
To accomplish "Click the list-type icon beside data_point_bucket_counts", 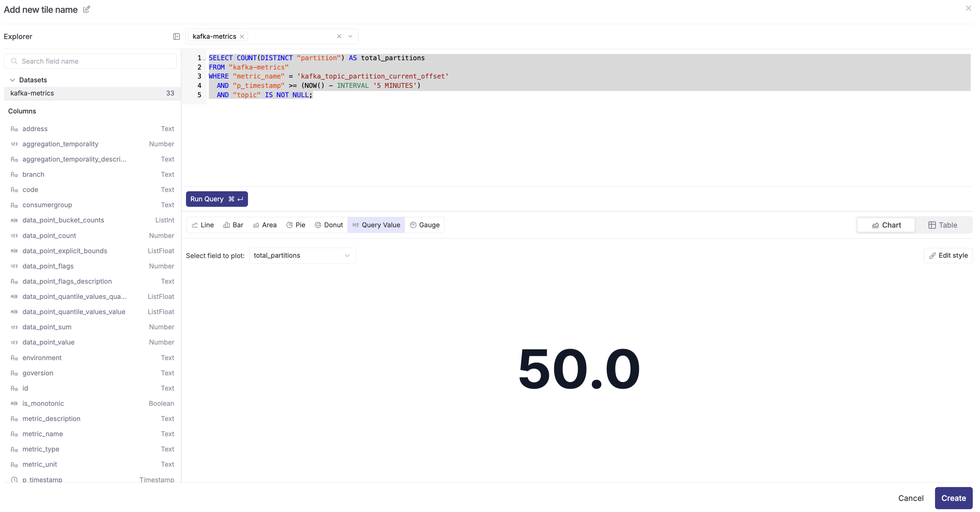I will pos(14,220).
